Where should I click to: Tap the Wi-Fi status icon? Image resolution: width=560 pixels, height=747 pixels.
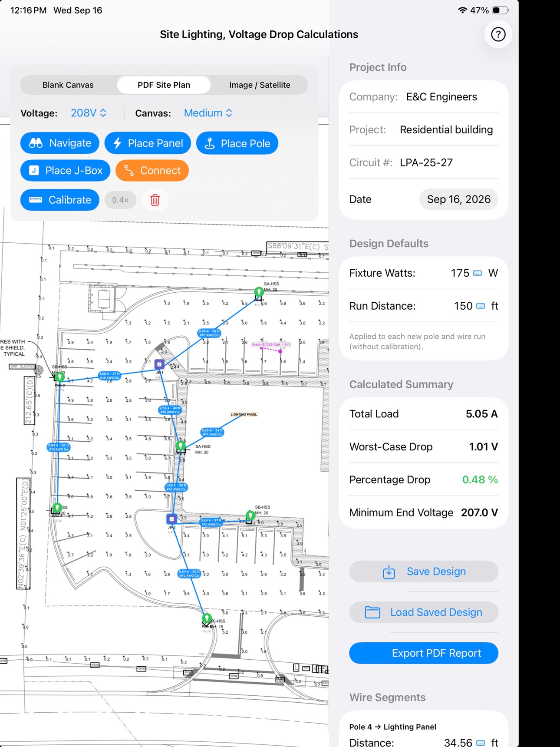[x=463, y=10]
